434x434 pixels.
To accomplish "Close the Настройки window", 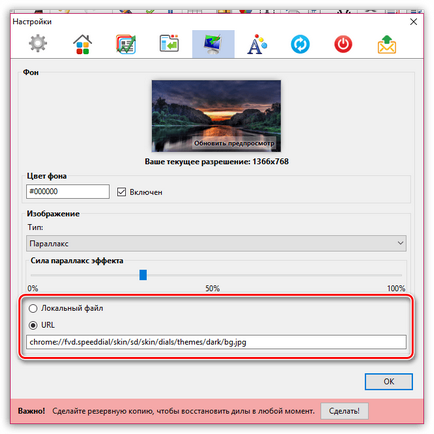I will pyautogui.click(x=413, y=22).
